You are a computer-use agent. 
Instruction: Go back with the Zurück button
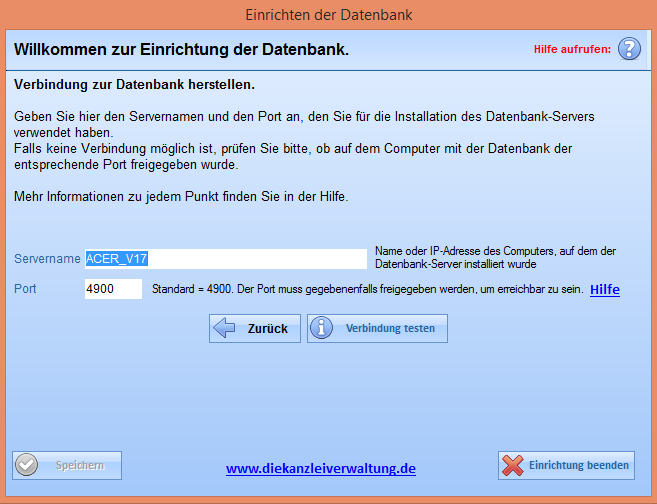pyautogui.click(x=255, y=328)
